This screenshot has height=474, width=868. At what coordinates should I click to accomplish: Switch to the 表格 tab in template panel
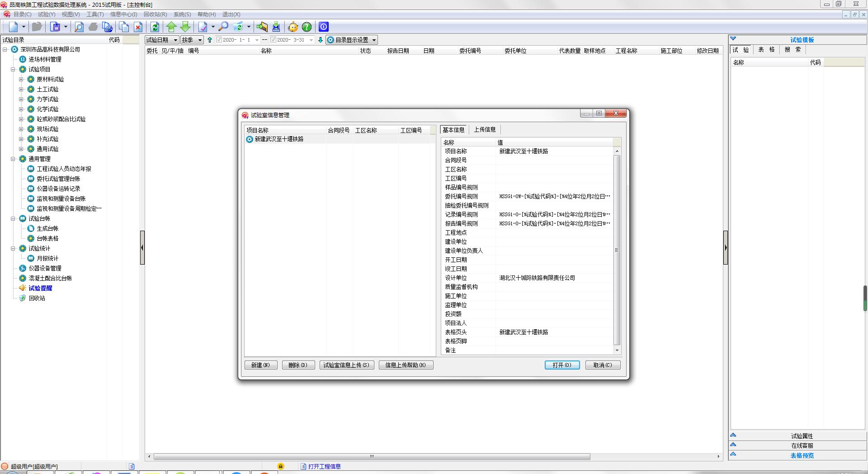click(x=767, y=50)
